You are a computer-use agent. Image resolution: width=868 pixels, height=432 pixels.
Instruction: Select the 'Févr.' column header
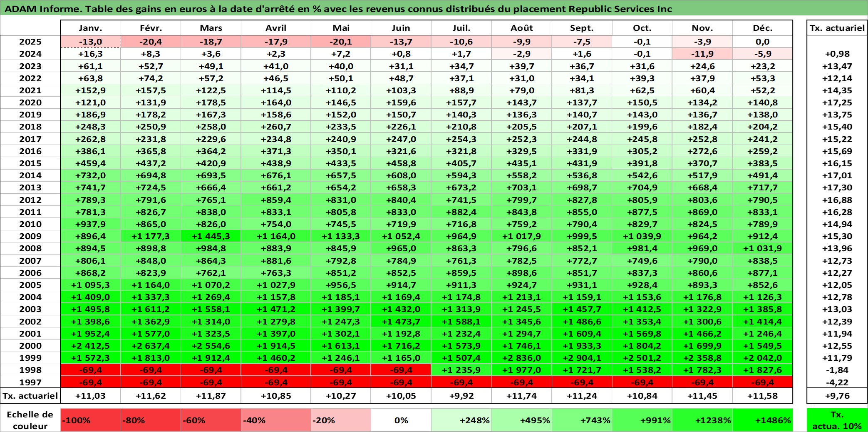151,28
